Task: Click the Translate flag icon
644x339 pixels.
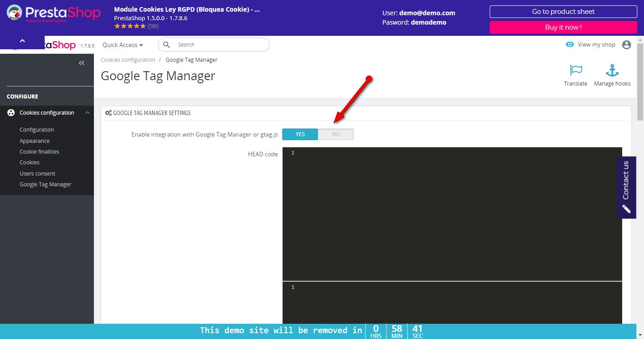Action: click(576, 71)
